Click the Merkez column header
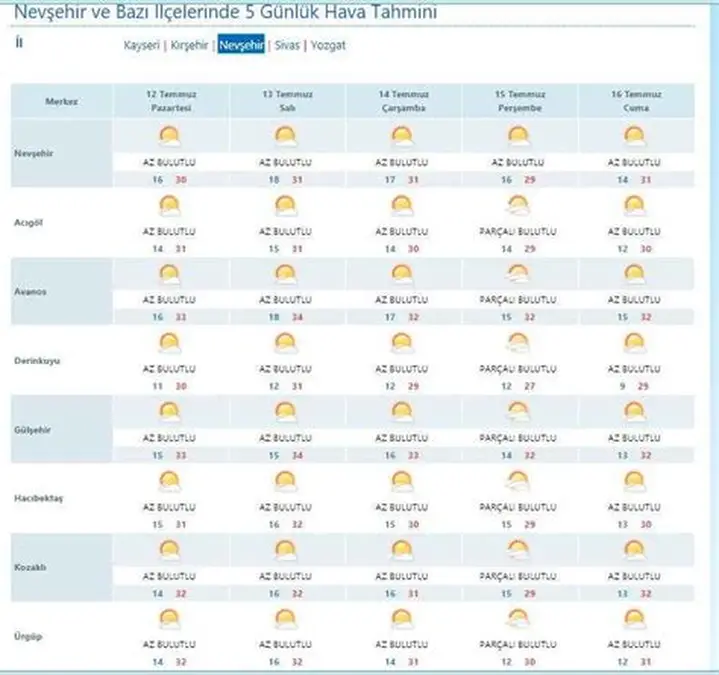 tap(62, 102)
